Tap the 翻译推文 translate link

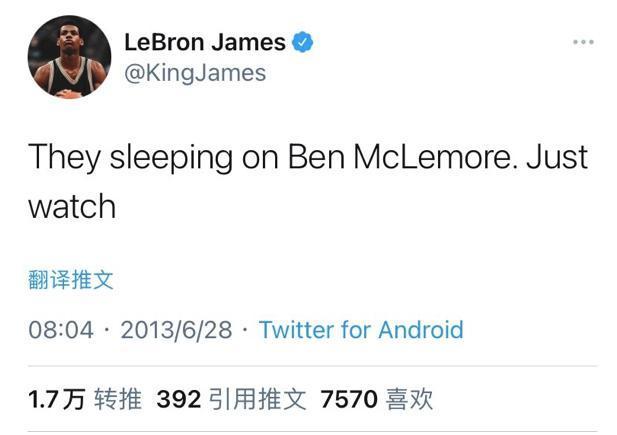(x=71, y=280)
